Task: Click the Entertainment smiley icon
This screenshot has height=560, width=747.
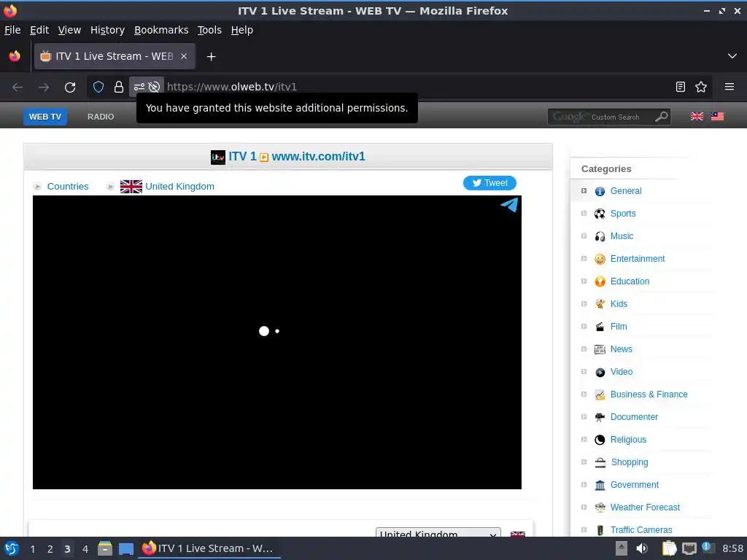Action: [x=600, y=259]
